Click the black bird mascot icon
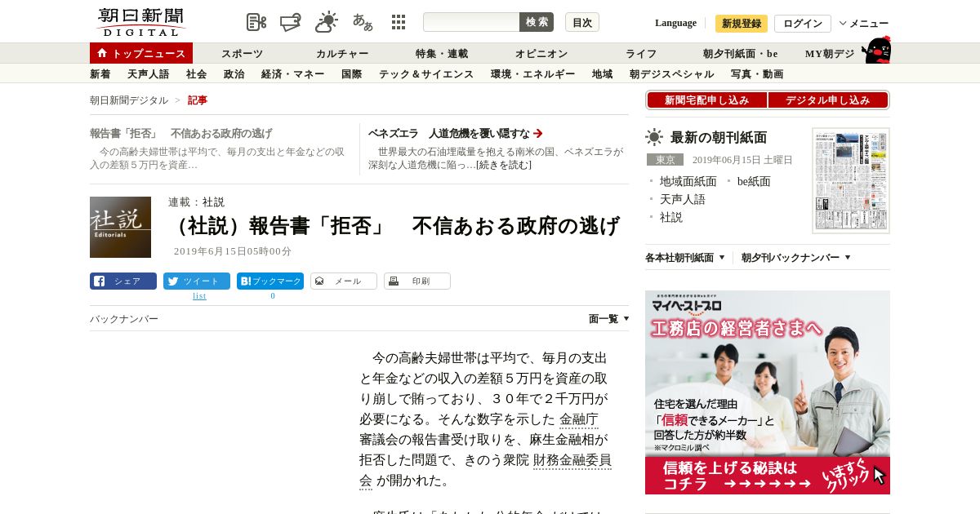The image size is (980, 514). point(876,51)
